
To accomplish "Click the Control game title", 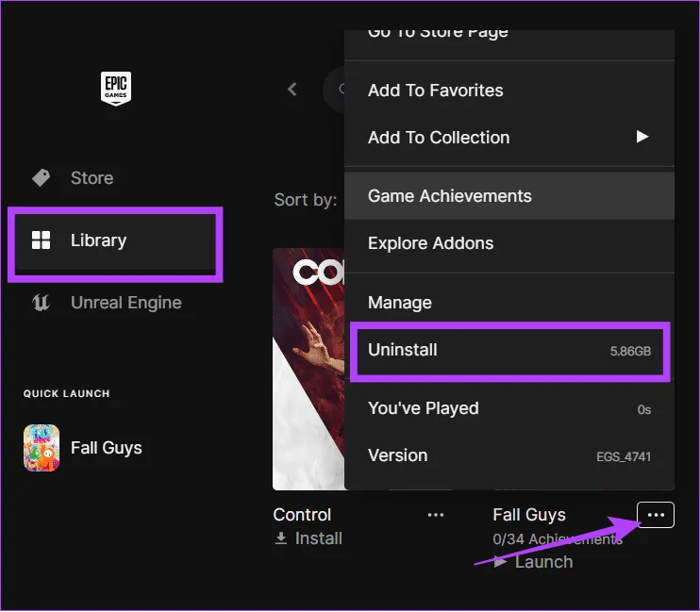I will coord(302,515).
